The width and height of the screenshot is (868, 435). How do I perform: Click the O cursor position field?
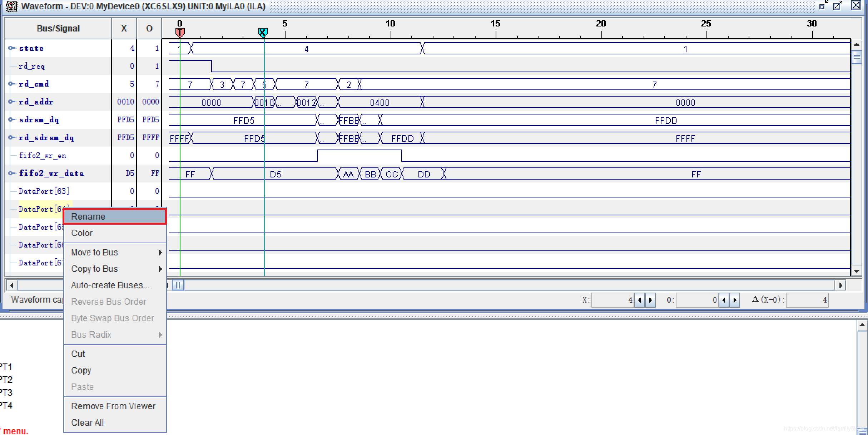point(698,300)
